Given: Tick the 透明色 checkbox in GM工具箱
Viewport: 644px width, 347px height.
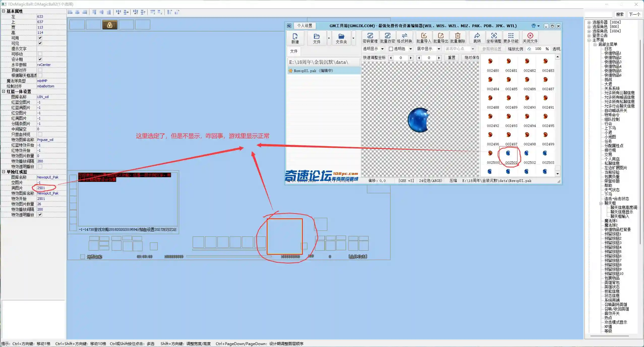Looking at the screenshot, I should point(391,49).
